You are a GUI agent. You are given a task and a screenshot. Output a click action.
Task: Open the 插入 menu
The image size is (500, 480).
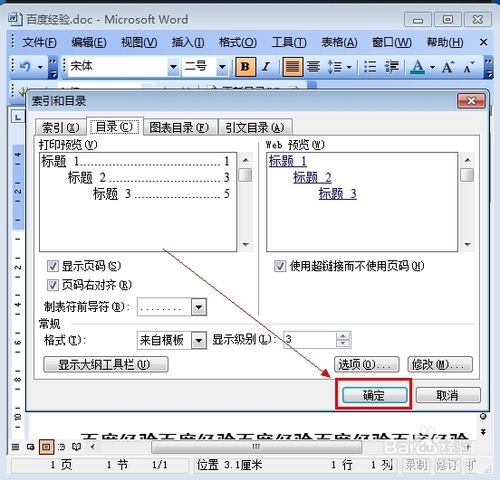click(188, 42)
